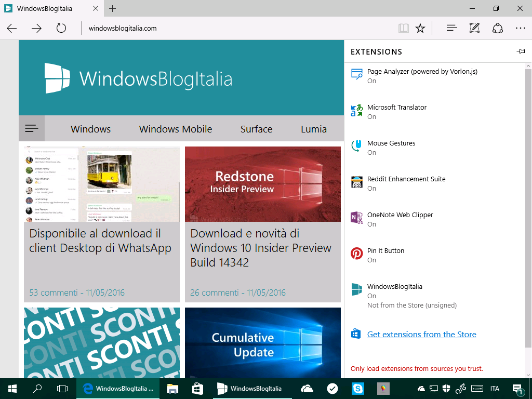The width and height of the screenshot is (532, 399).
Task: Click the Cumulative Update thumbnail
Action: (262, 343)
